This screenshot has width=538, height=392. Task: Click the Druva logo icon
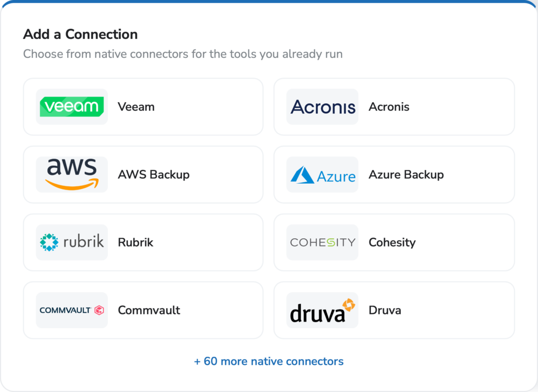[x=323, y=310]
